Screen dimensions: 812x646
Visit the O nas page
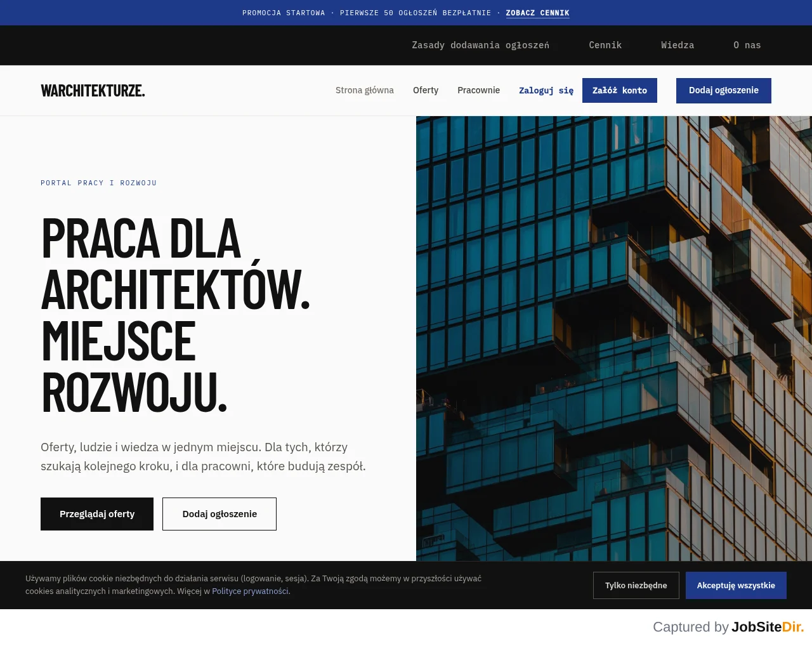pyautogui.click(x=747, y=45)
